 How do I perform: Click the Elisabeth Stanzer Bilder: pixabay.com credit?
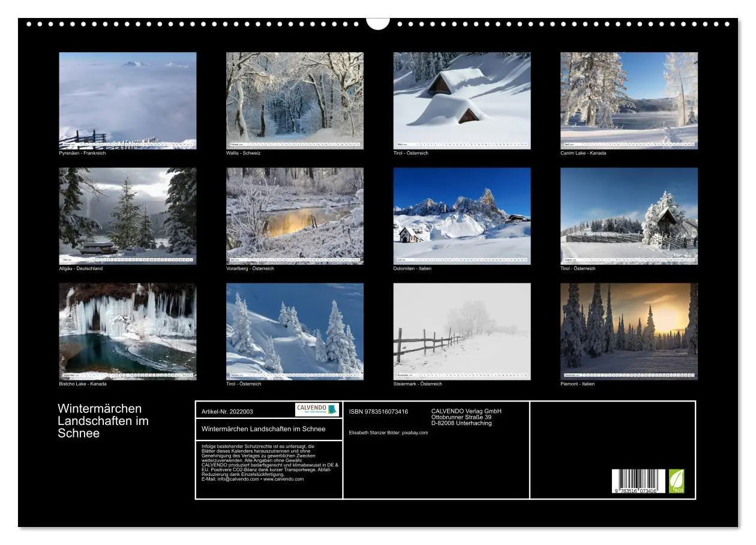coord(389,433)
